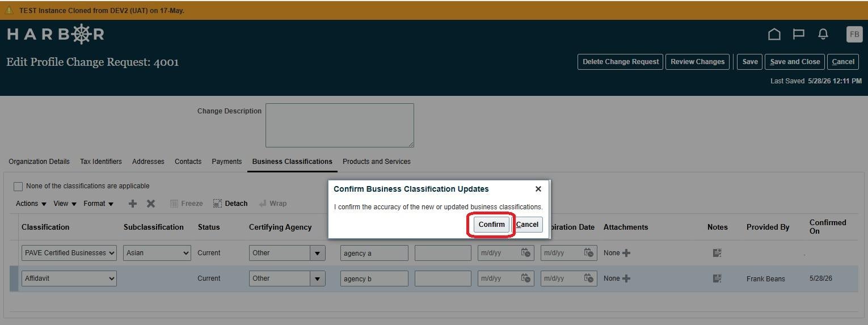
Task: Open the Format menu
Action: tap(98, 204)
